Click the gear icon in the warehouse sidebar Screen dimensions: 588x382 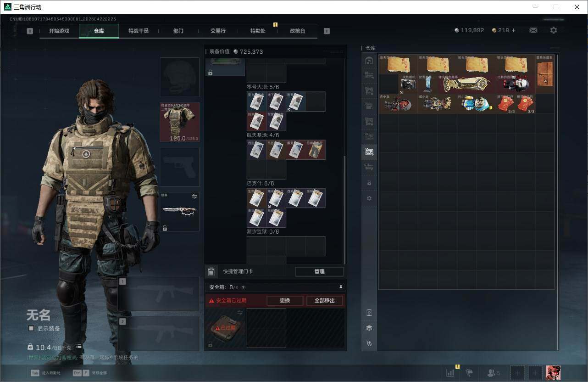pos(369,198)
